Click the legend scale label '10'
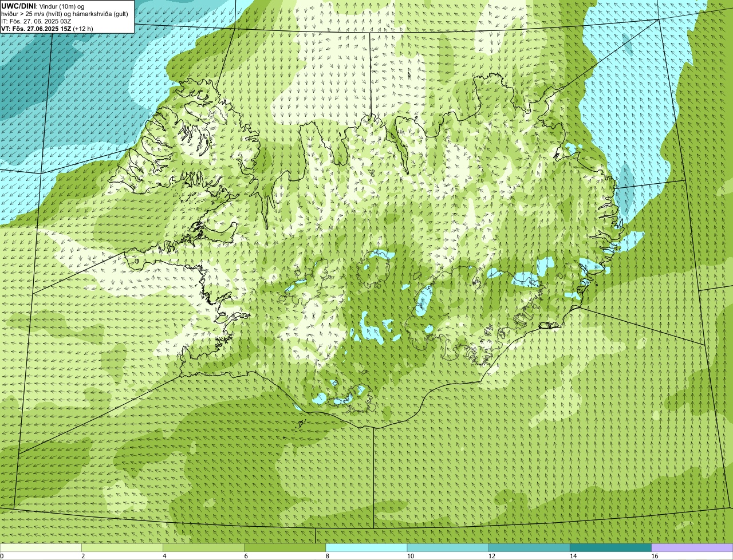Image resolution: width=733 pixels, height=560 pixels. point(410,556)
